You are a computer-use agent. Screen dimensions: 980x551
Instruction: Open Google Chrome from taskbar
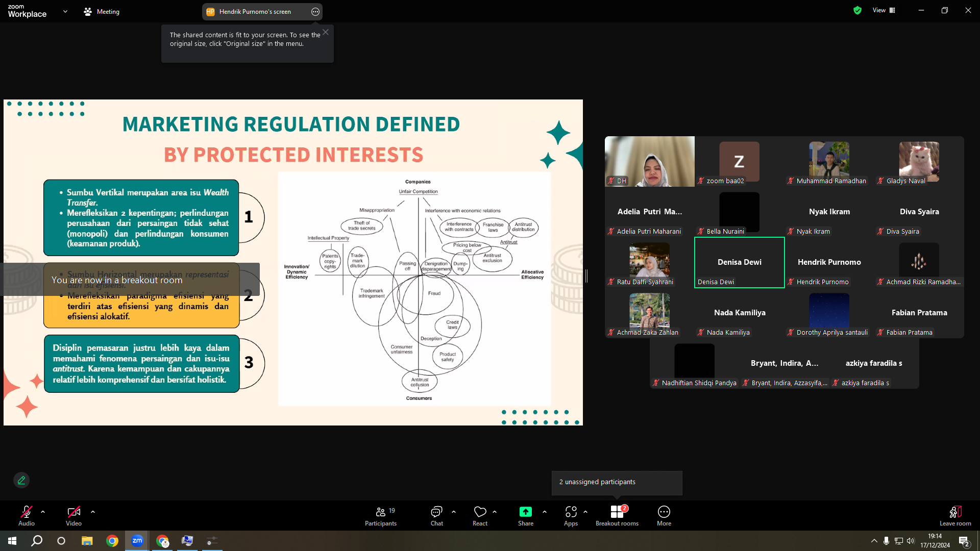(112, 541)
